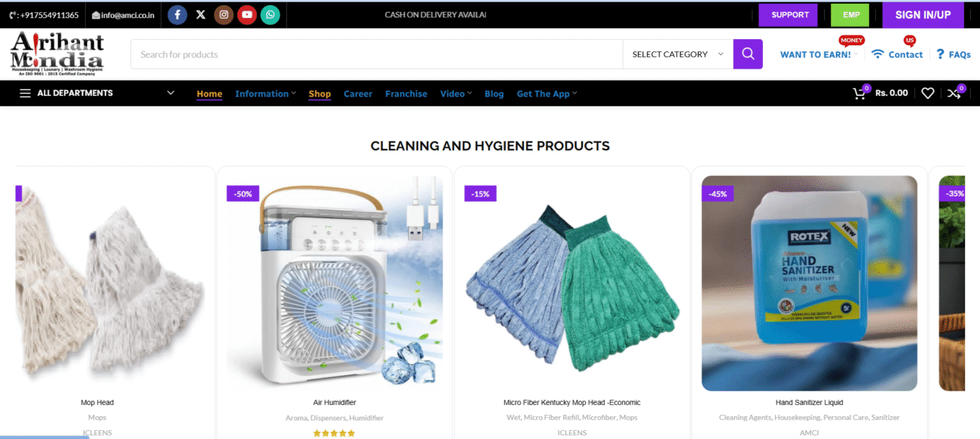Expand the Get The App submenu
This screenshot has width=980, height=439.
point(547,93)
